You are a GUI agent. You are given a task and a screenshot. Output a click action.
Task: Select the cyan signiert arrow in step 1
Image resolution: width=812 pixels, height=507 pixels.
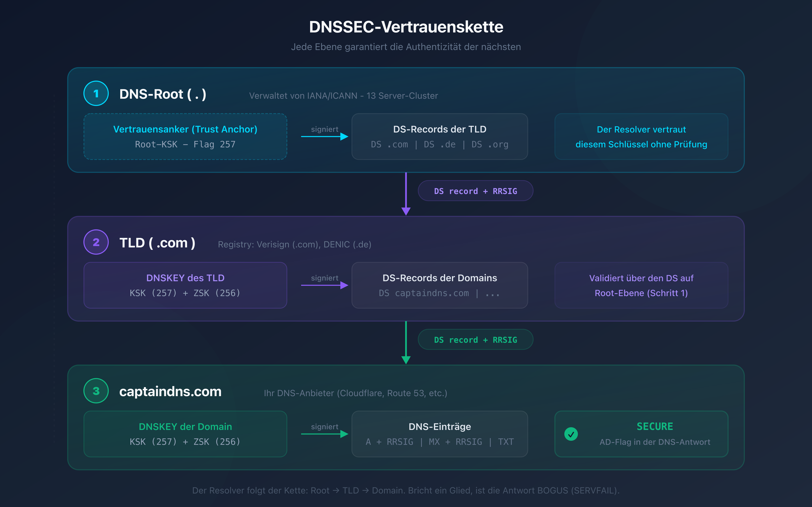(x=324, y=137)
